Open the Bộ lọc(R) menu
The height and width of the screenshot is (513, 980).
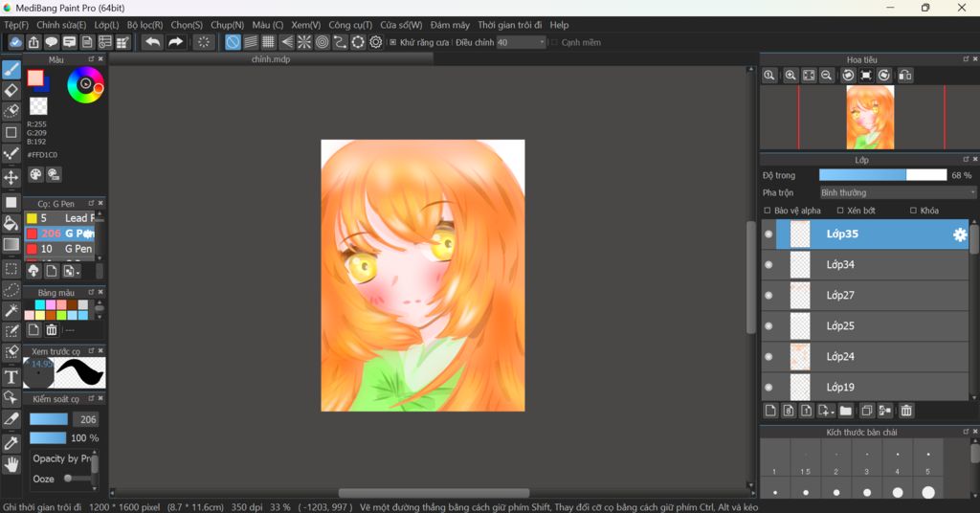click(x=145, y=25)
